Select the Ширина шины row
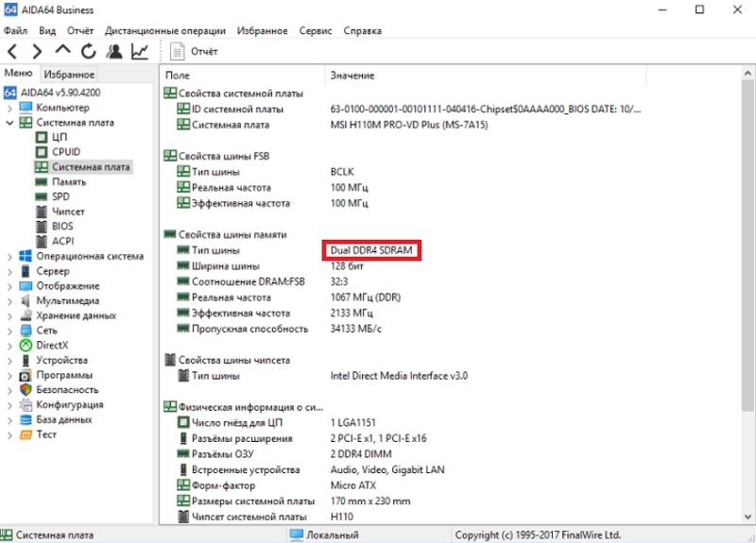This screenshot has width=756, height=543. [270, 266]
